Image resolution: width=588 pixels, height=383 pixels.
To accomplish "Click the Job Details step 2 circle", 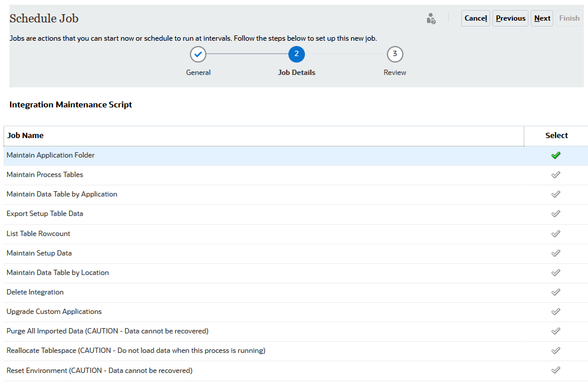I will 297,54.
